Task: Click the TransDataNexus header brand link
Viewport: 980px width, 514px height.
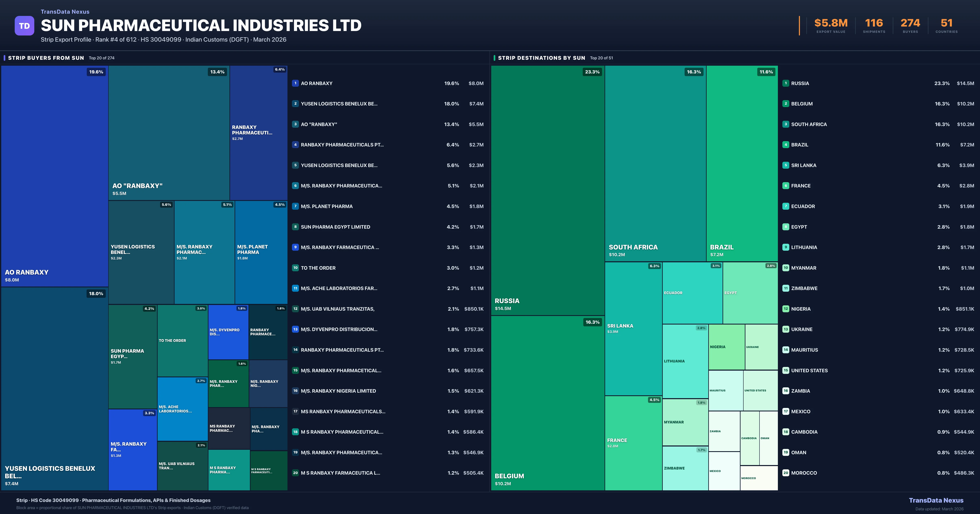Action: pyautogui.click(x=65, y=12)
